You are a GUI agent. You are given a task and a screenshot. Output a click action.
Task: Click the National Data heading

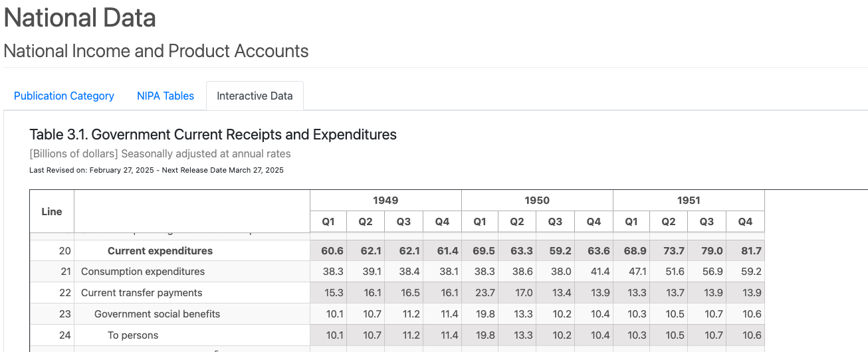(x=80, y=18)
